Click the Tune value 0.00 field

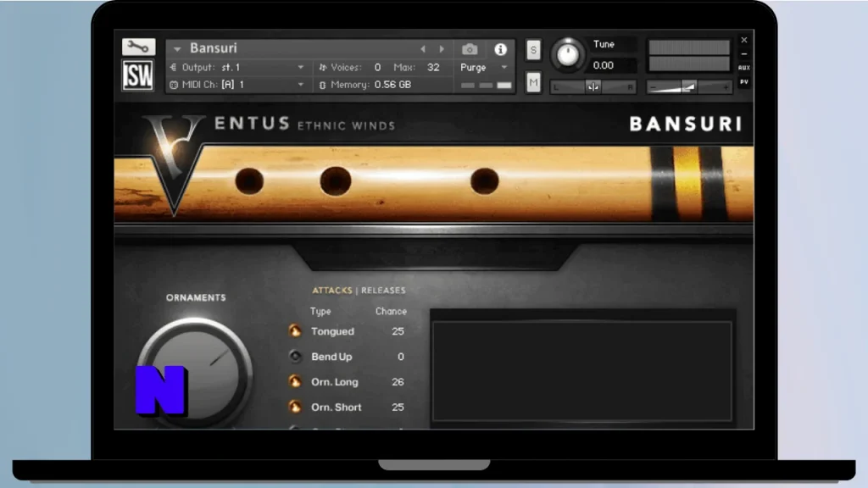coord(603,65)
